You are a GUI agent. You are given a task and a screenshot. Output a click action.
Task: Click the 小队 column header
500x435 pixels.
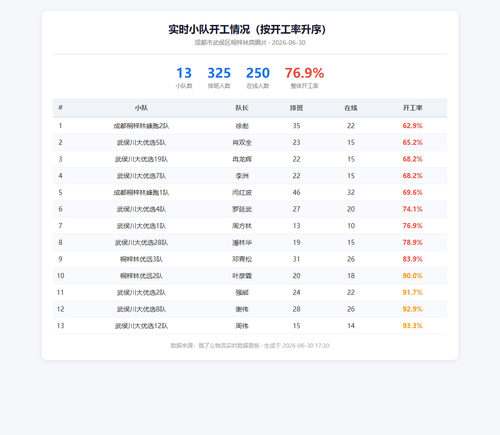141,108
